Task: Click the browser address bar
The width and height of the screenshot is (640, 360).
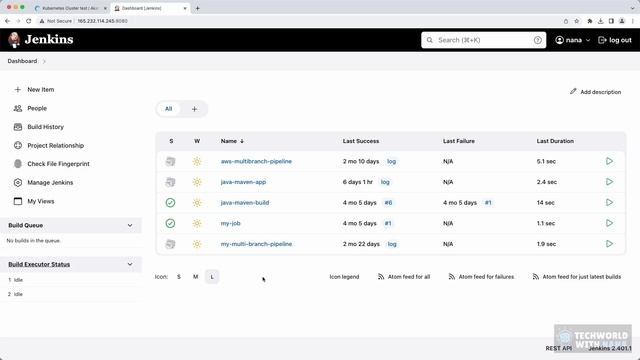Action: [298, 21]
